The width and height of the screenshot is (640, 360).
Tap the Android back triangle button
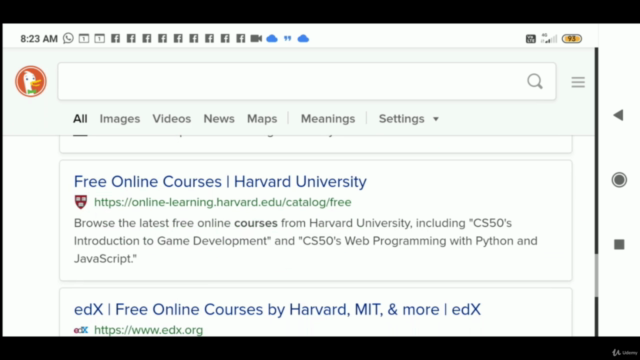[618, 115]
